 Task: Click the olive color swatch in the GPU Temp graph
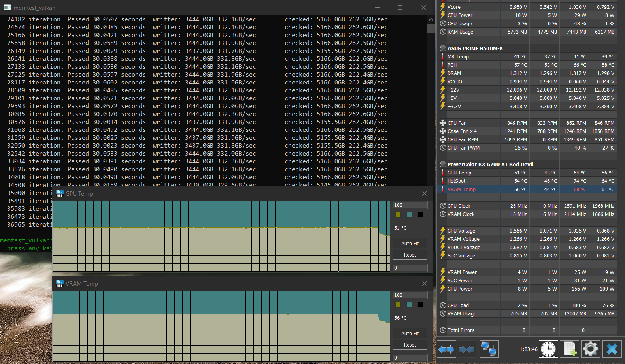(398, 215)
